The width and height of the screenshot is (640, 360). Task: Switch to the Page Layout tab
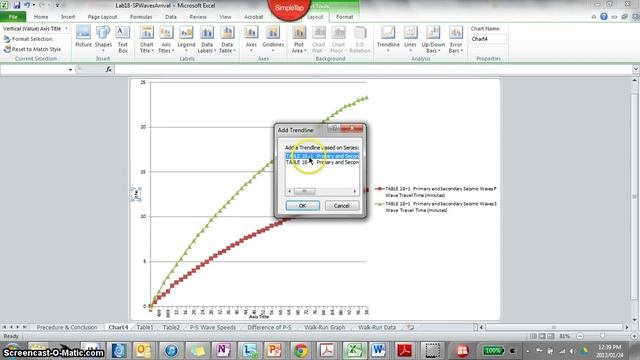click(x=102, y=17)
